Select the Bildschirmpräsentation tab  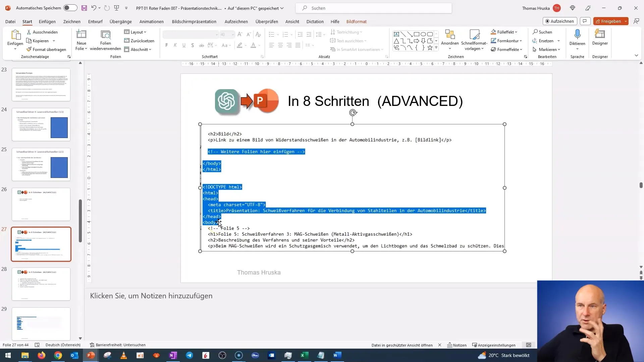(x=194, y=21)
